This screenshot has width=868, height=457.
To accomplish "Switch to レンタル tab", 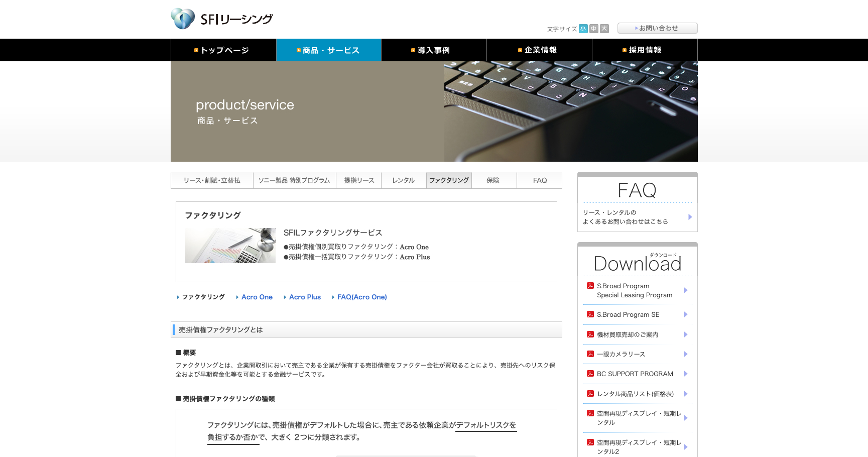I will (404, 180).
